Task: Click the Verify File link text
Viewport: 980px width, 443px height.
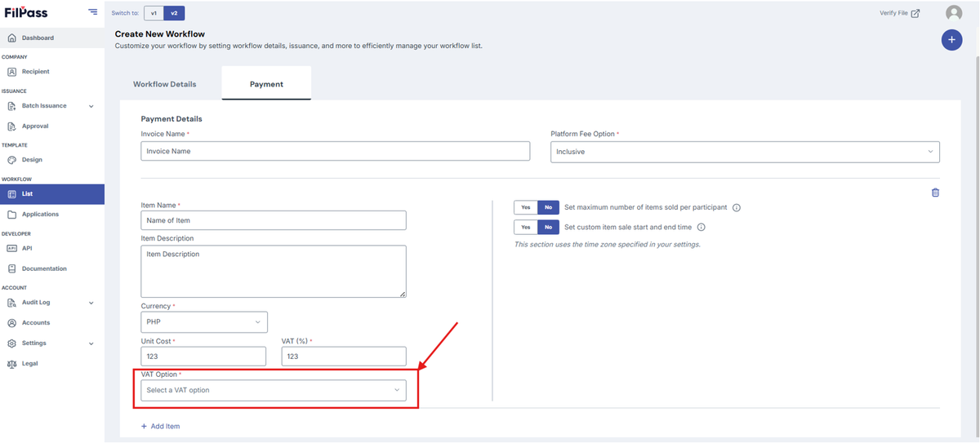Action: [893, 13]
